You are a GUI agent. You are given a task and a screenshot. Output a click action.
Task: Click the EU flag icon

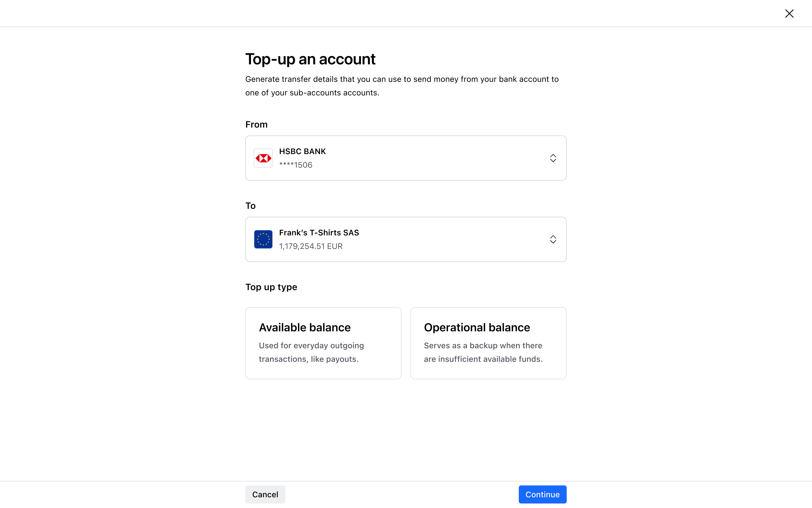click(x=263, y=239)
